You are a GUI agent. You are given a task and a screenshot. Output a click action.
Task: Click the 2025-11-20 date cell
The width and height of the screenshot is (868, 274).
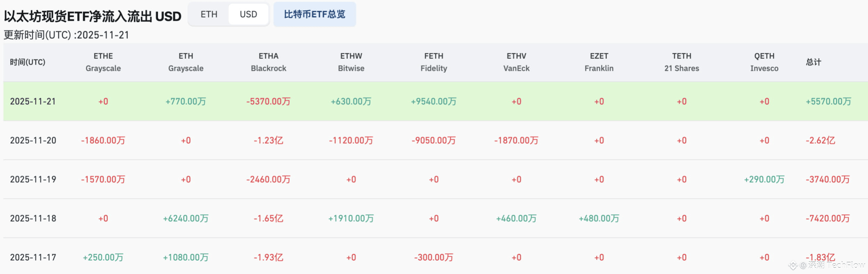(x=33, y=140)
